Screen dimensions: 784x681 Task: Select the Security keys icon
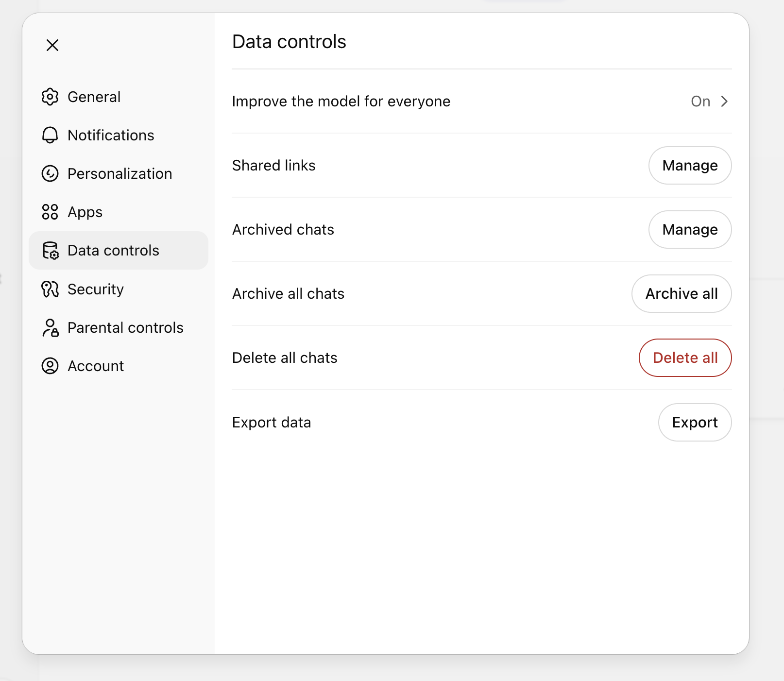point(50,289)
